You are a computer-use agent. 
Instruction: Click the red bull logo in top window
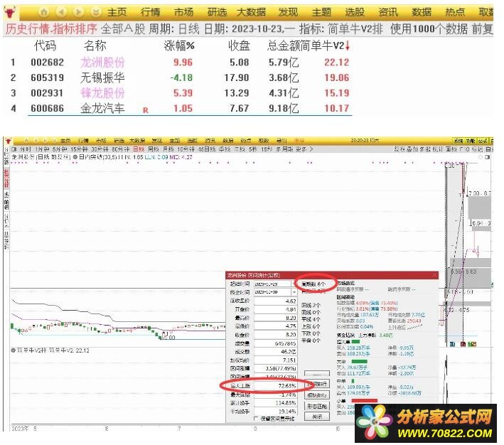click(10, 13)
